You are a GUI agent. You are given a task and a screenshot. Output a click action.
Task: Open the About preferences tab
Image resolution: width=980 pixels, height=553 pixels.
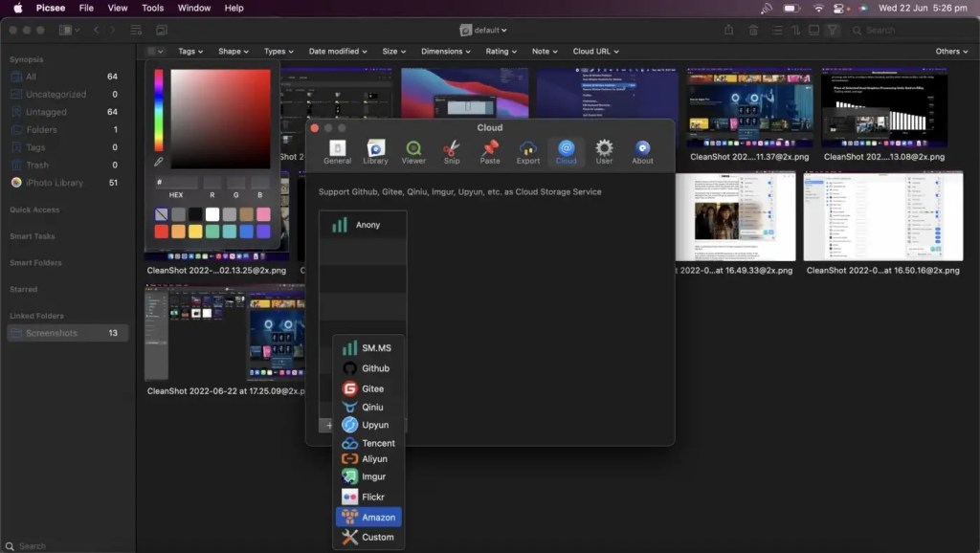(642, 152)
